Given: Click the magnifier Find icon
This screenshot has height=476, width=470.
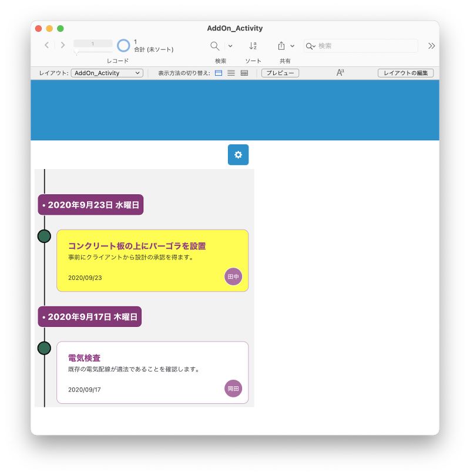Looking at the screenshot, I should [215, 46].
